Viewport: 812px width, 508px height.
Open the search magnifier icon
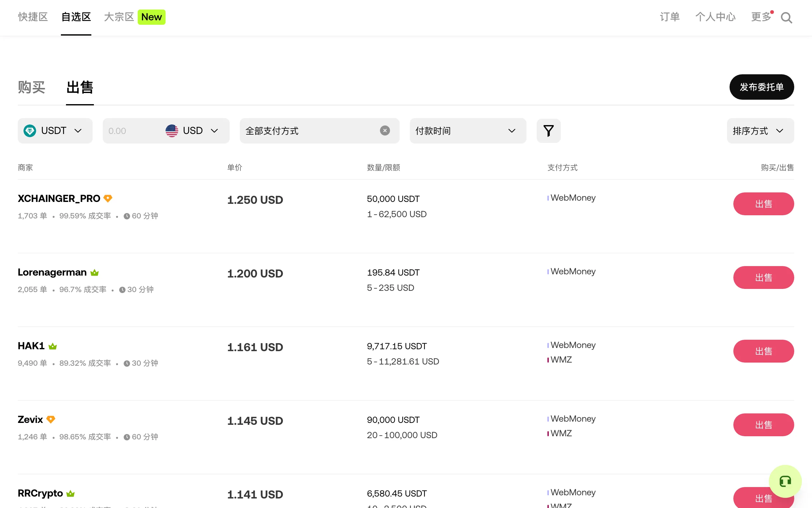786,17
